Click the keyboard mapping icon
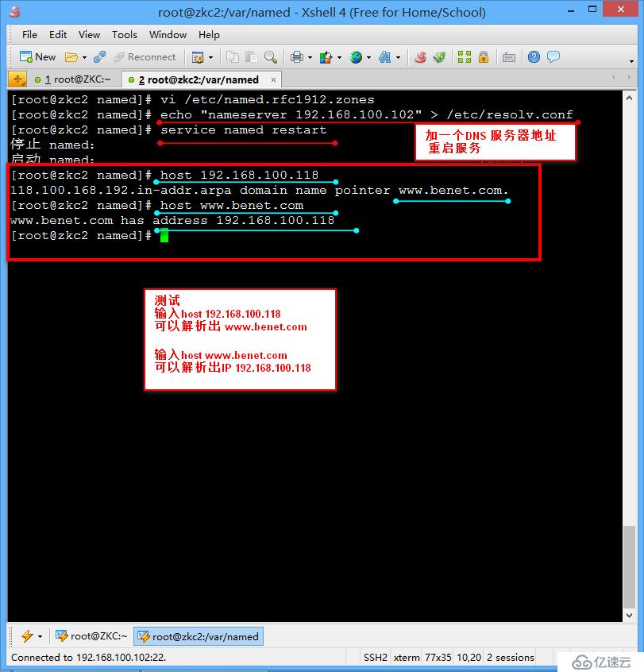 (x=508, y=57)
